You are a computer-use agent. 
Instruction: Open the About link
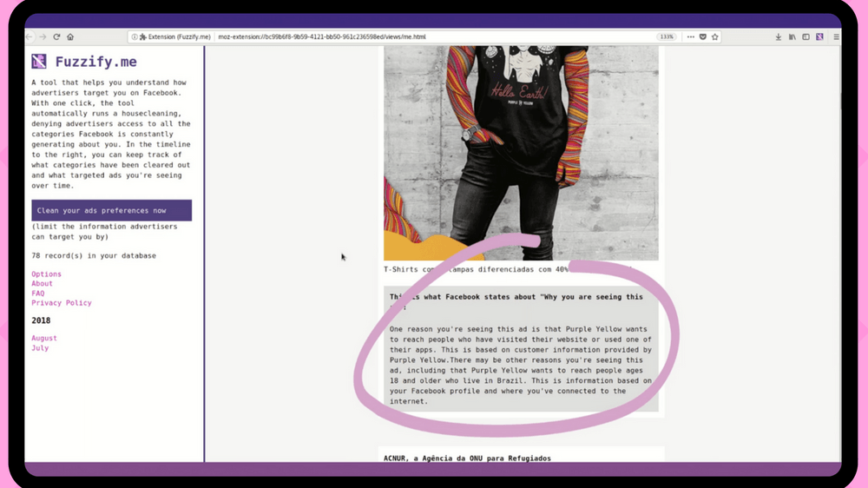43,284
